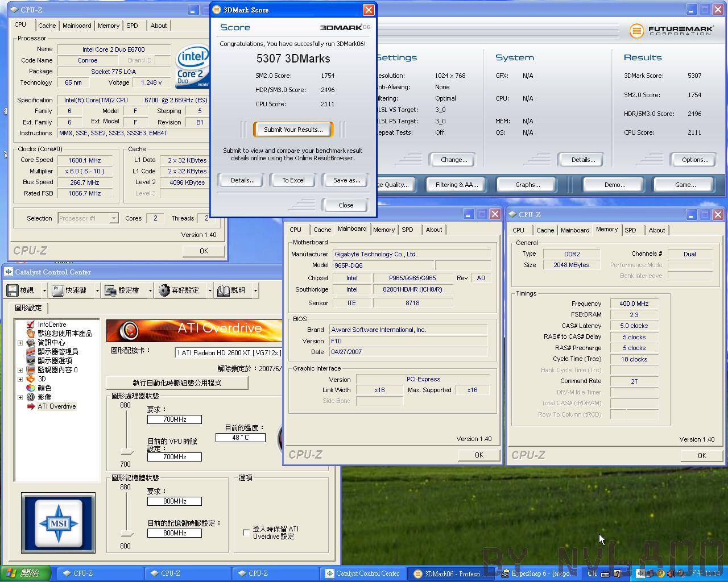The width and height of the screenshot is (728, 582).
Task: Click the HyperSnap 6 camera icon on taskbar
Action: [504, 573]
